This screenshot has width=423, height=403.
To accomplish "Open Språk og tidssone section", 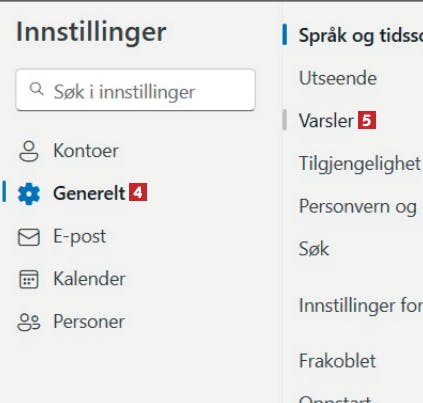I will coord(361,35).
